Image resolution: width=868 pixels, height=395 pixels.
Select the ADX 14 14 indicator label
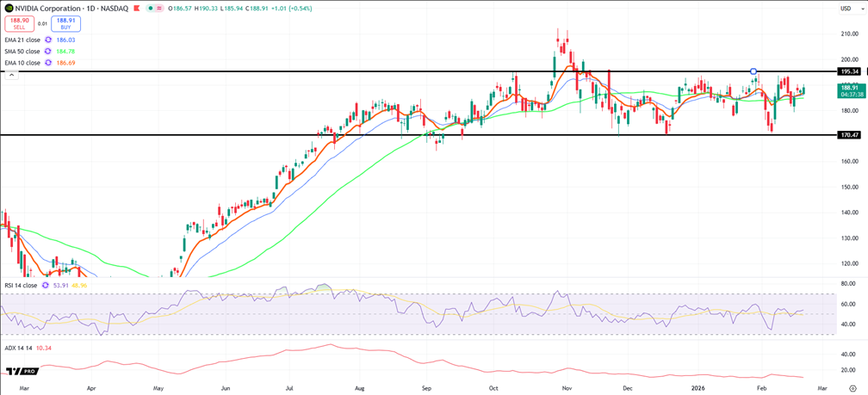17,348
